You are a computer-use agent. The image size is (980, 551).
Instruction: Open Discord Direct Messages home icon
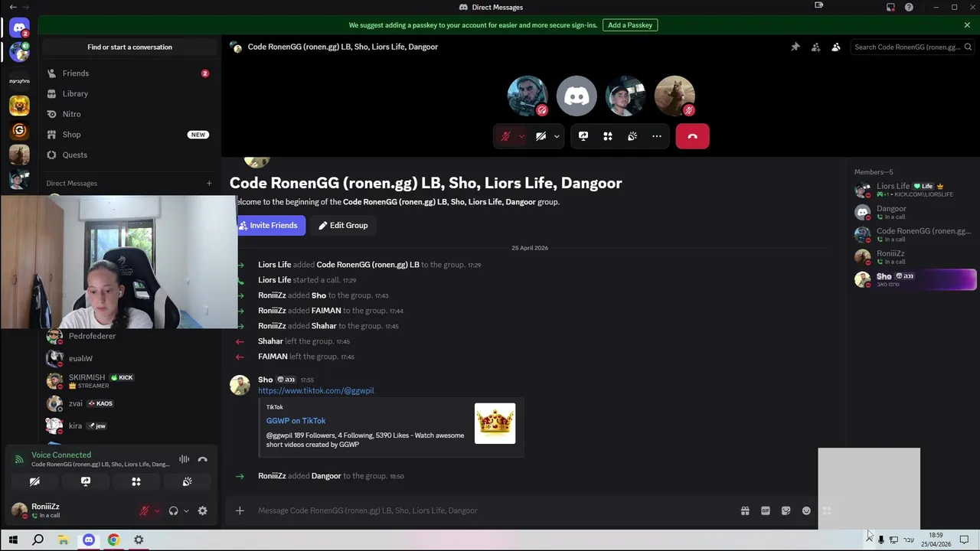[19, 28]
